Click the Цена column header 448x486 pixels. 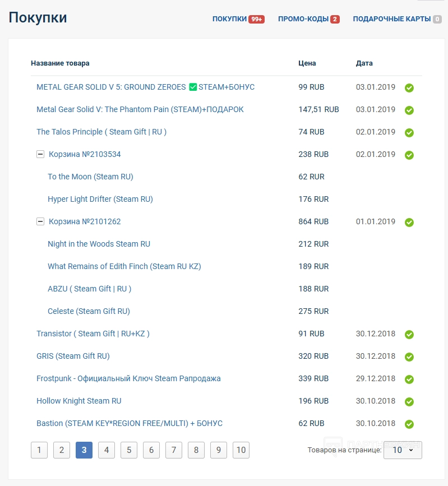click(x=307, y=63)
